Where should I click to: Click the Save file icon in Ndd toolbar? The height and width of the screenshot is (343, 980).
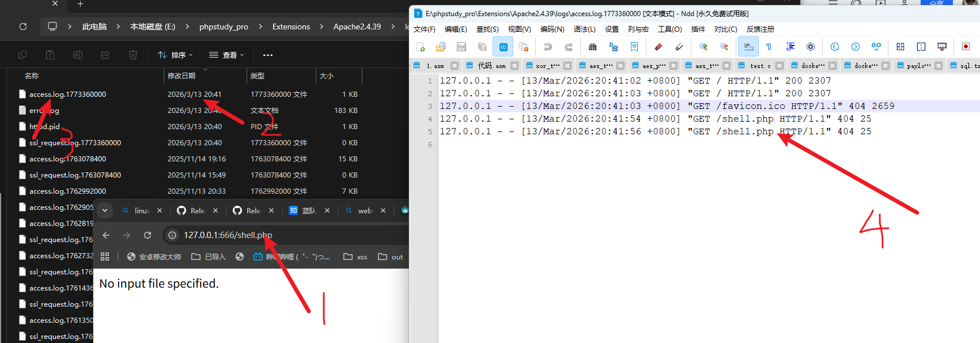[461, 47]
